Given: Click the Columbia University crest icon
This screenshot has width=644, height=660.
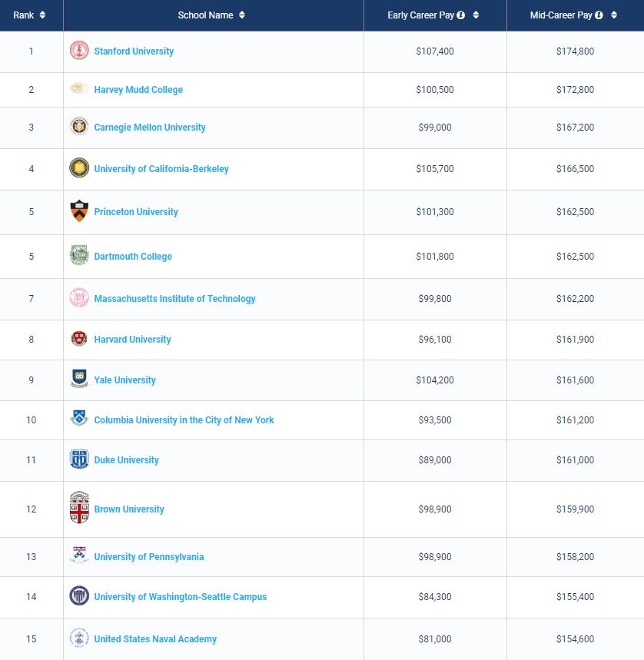Looking at the screenshot, I should pyautogui.click(x=79, y=419).
